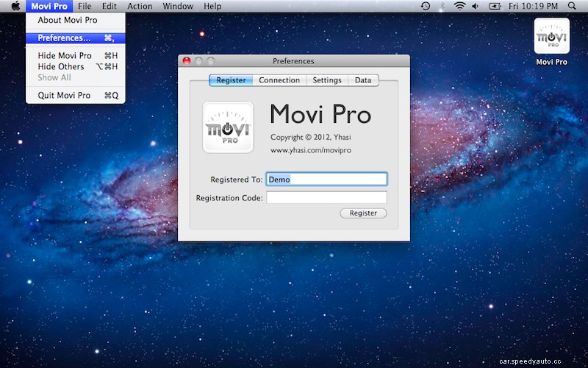Click the battery charging icon
The image size is (588, 368).
(x=494, y=6)
